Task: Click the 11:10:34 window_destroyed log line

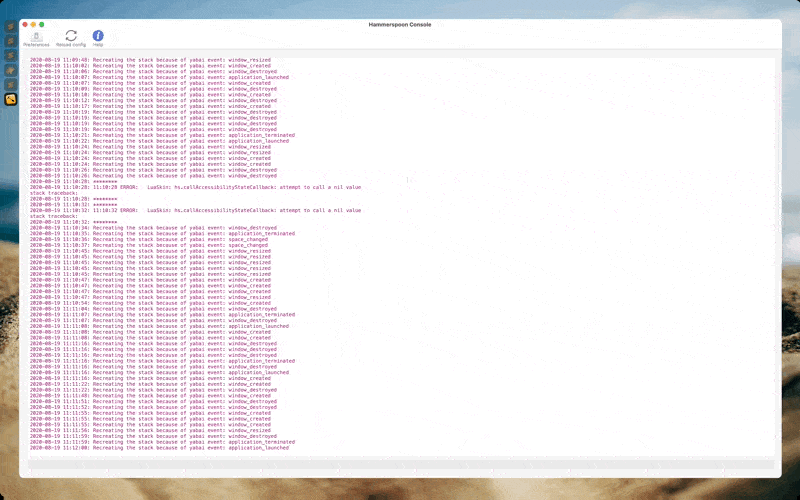Action: [x=154, y=228]
